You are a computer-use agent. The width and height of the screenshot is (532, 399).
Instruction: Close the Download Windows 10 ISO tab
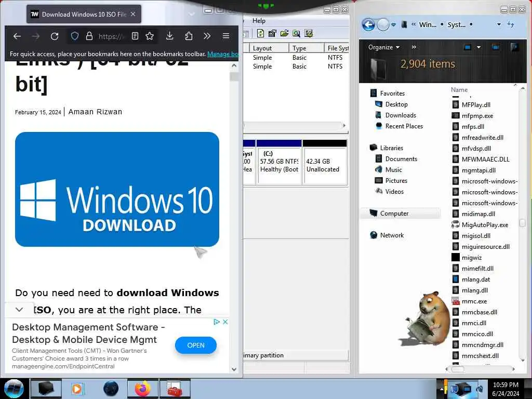point(133,14)
